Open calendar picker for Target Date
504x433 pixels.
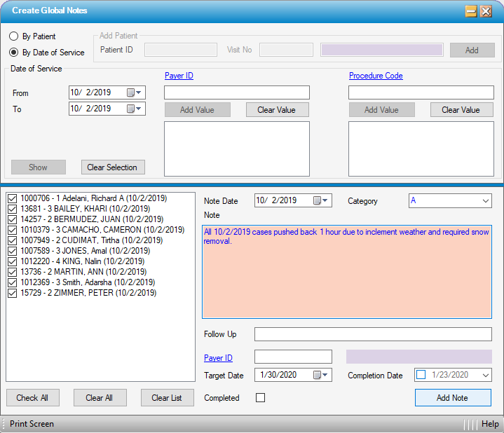[x=320, y=375]
